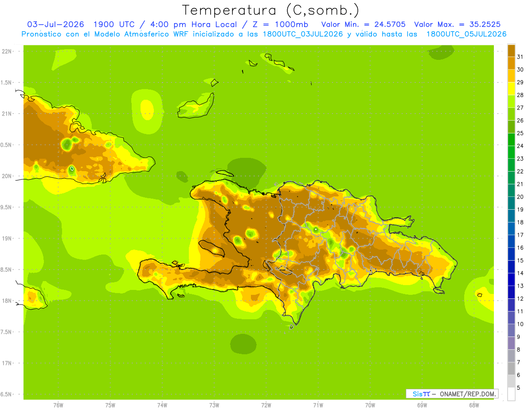Click the 17N latitude label
Viewport: 532px width, 411px height.
(6, 363)
